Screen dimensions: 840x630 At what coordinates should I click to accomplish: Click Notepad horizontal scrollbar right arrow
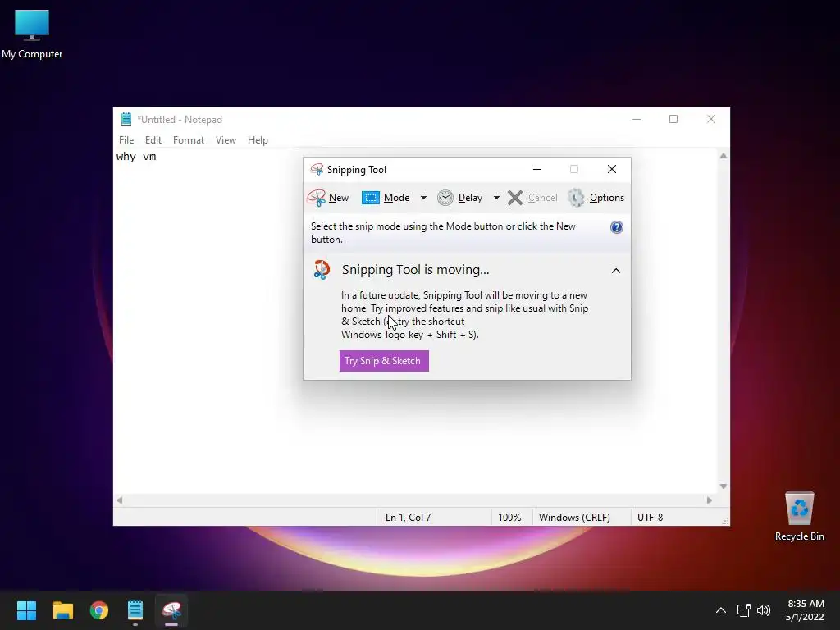(710, 500)
